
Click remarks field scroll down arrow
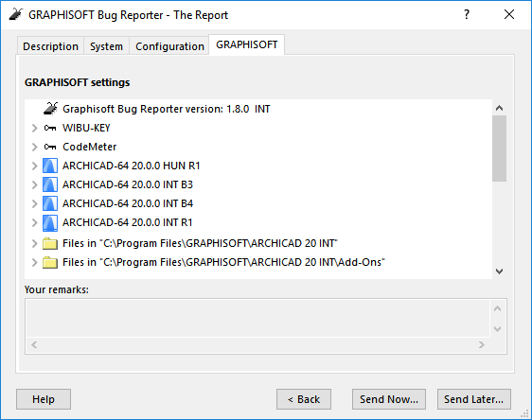497,329
